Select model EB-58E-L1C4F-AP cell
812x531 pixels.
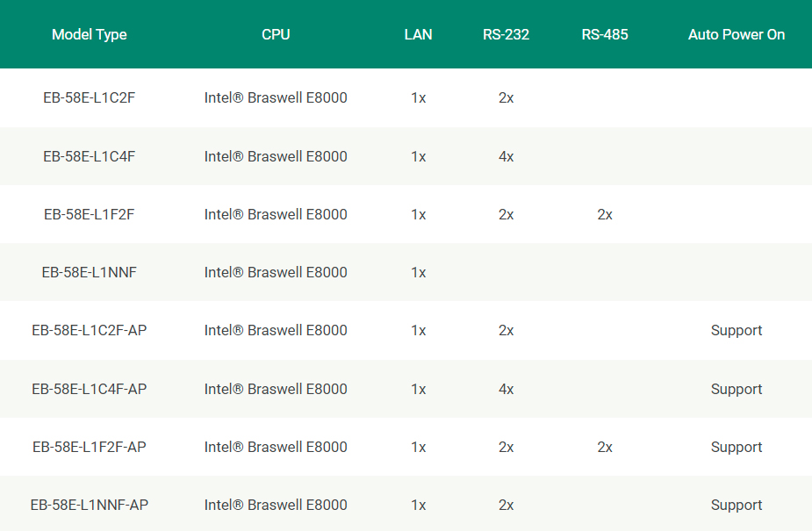click(89, 389)
